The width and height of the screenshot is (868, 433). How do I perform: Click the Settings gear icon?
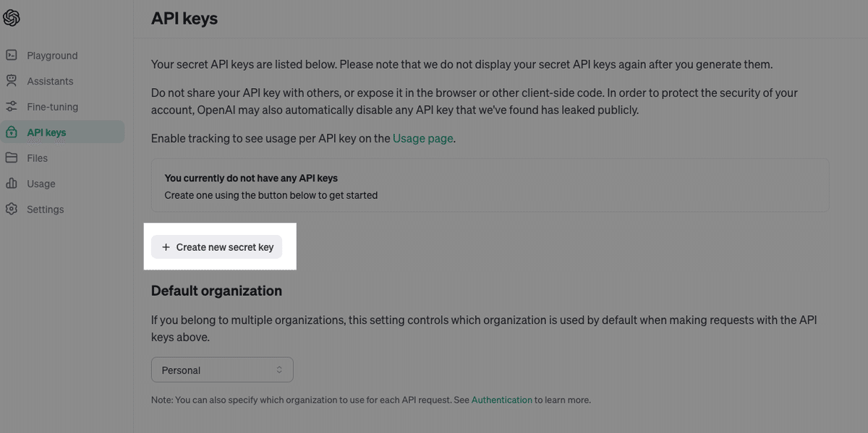12,209
